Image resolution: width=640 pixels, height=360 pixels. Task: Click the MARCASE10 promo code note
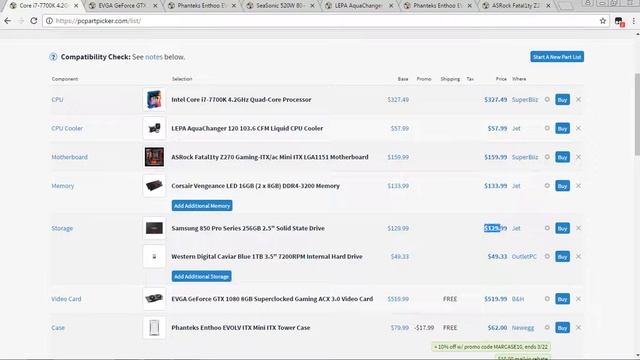tap(491, 347)
